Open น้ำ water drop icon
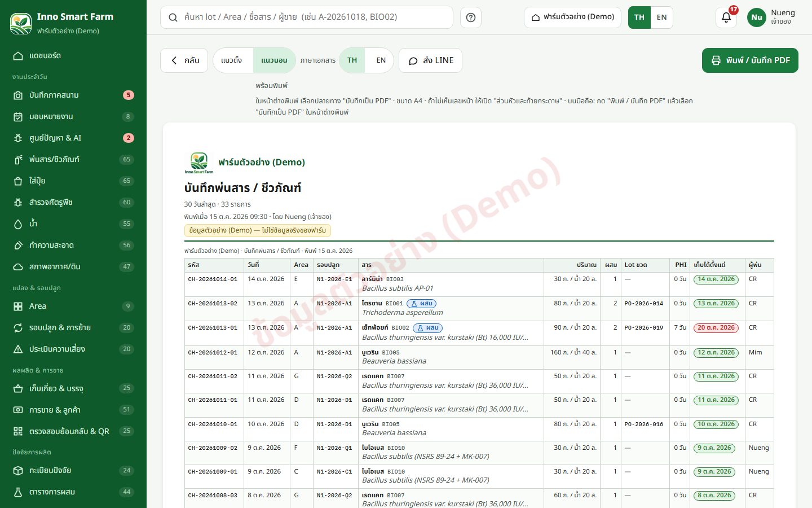 click(18, 224)
